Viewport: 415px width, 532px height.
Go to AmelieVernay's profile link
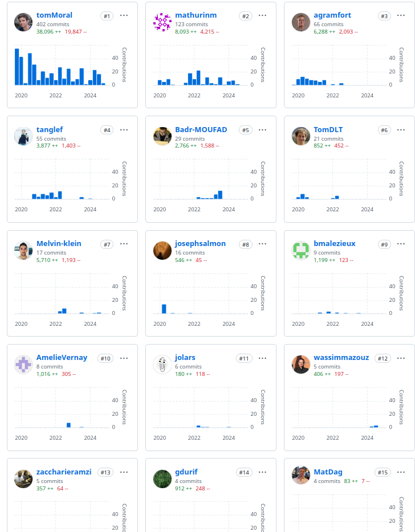pos(62,358)
